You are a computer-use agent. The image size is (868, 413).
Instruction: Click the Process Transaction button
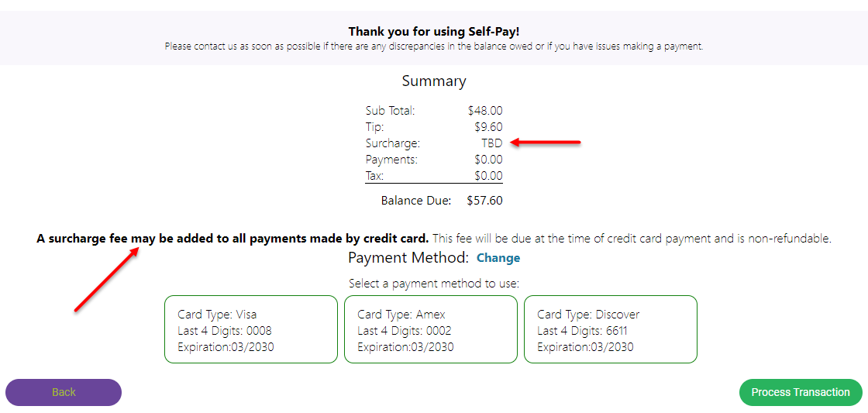[x=800, y=392]
